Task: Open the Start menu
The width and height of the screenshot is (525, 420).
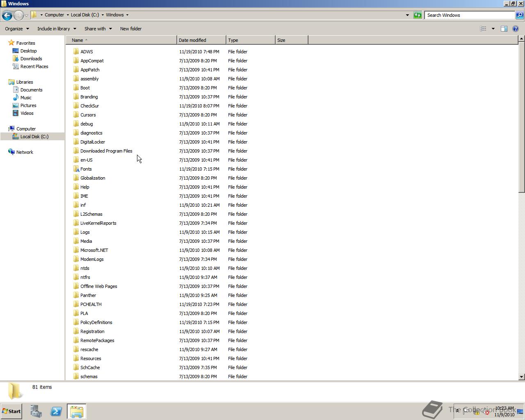Action: pyautogui.click(x=11, y=411)
